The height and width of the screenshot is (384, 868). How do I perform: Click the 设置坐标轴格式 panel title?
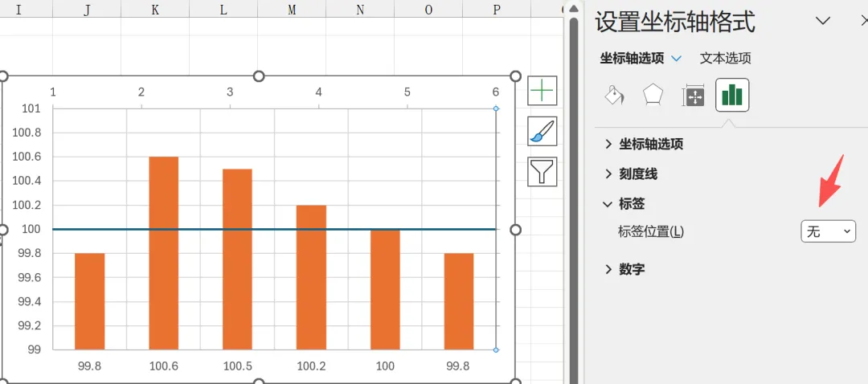(x=675, y=22)
